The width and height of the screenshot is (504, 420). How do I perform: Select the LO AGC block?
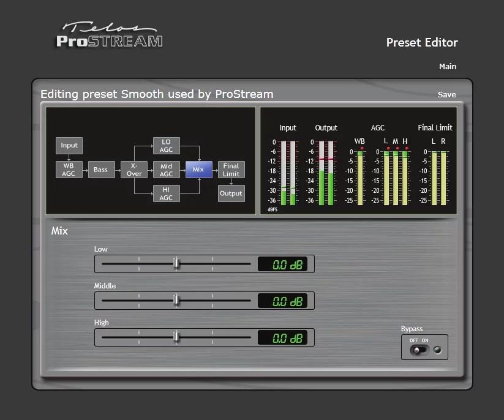pos(166,146)
